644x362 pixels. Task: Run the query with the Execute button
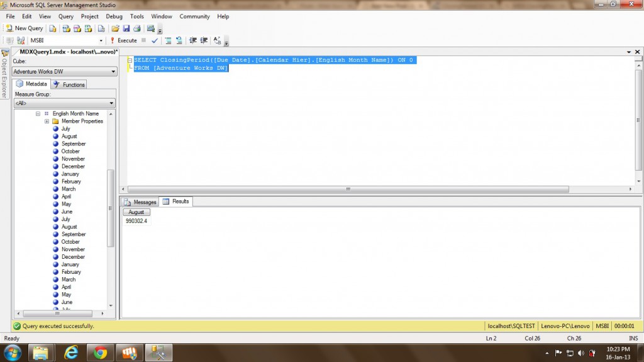point(123,40)
